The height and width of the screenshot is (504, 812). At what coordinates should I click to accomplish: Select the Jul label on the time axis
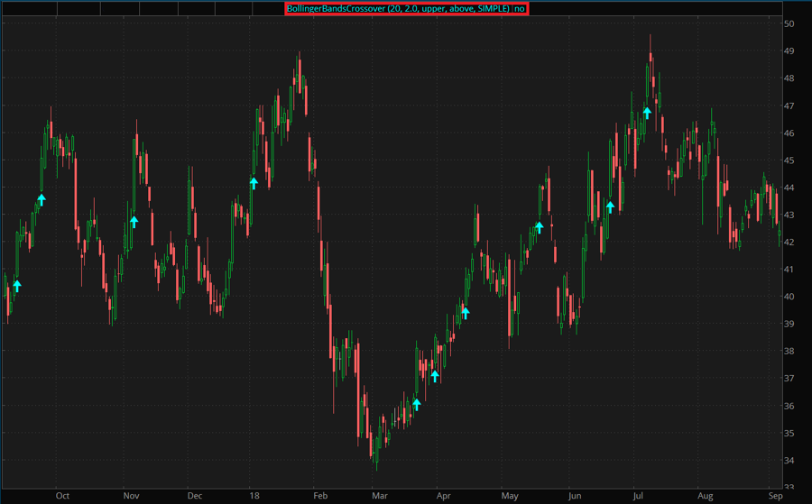tap(639, 495)
